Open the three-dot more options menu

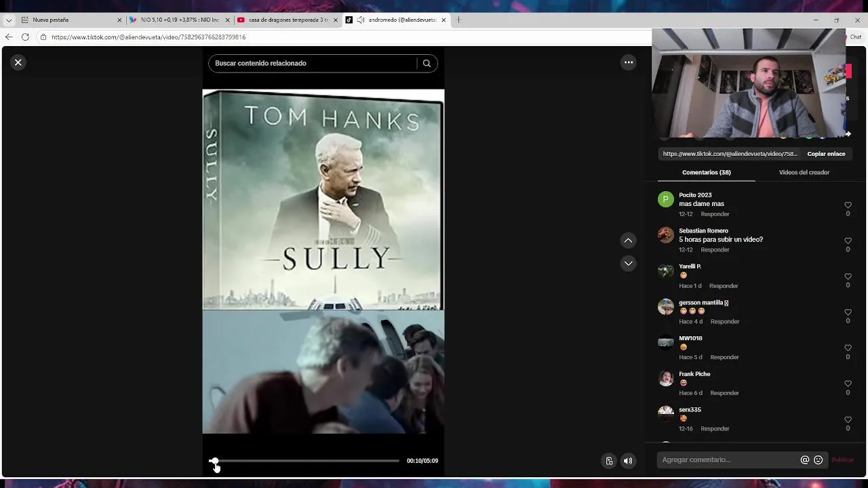tap(629, 62)
